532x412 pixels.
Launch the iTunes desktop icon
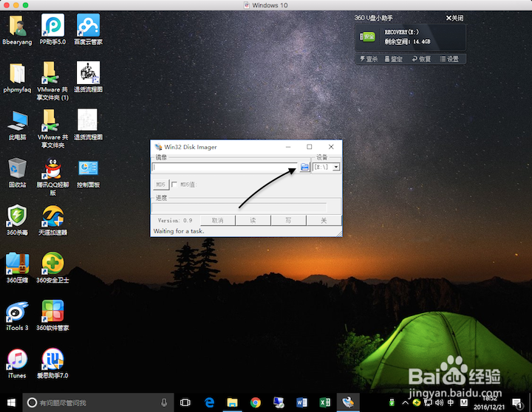pyautogui.click(x=17, y=363)
